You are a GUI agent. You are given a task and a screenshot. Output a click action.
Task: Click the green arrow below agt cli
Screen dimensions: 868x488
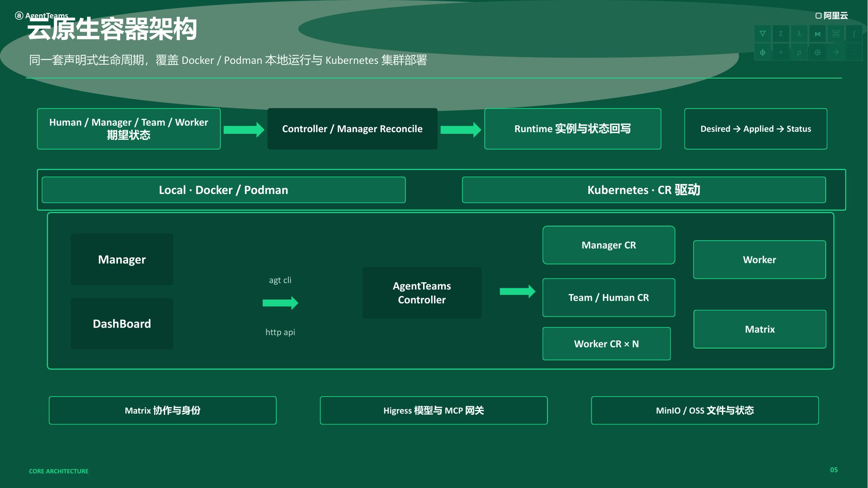coord(281,303)
